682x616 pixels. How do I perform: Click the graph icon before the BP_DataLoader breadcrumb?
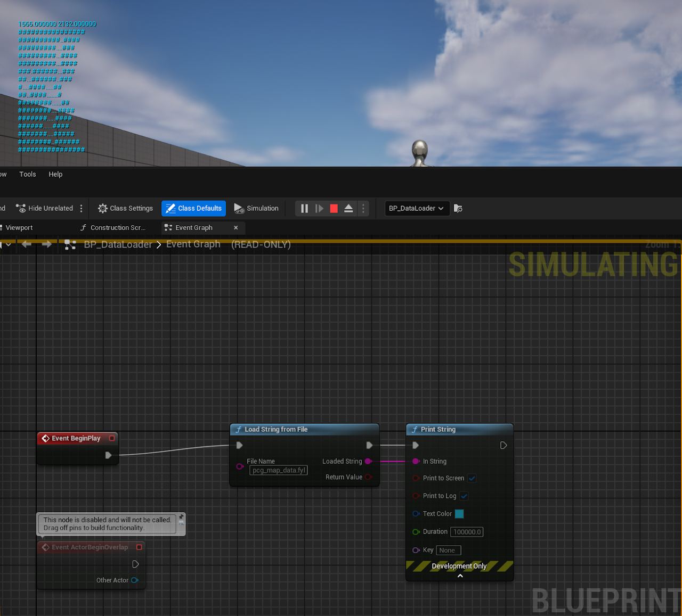[70, 245]
